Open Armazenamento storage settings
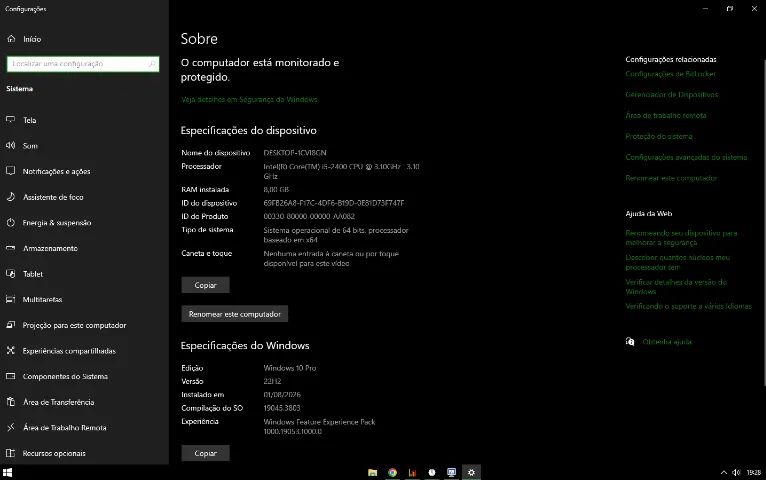This screenshot has height=480, width=766. [50, 249]
